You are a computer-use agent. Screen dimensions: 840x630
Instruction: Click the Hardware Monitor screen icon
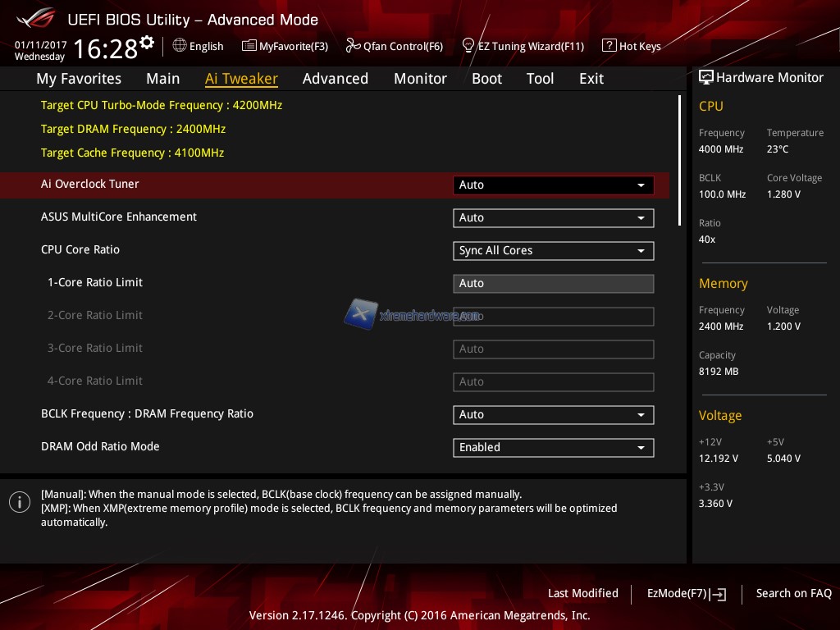[x=705, y=77]
